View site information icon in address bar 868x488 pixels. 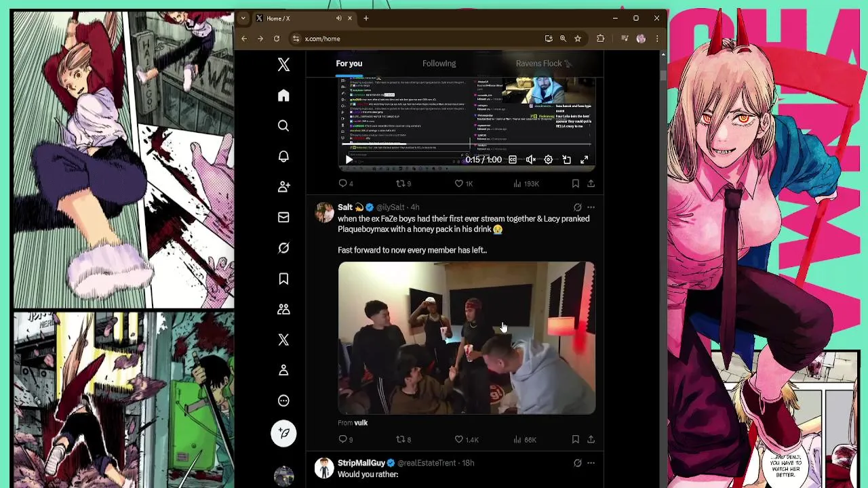tap(296, 39)
